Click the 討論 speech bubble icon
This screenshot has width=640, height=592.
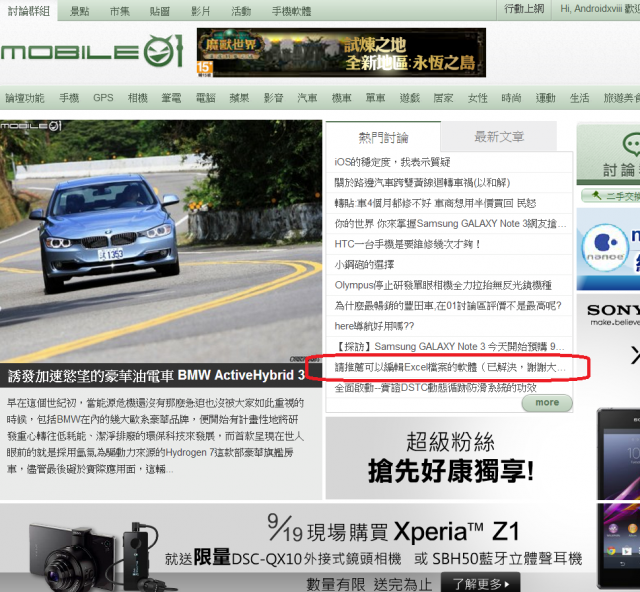(631, 144)
